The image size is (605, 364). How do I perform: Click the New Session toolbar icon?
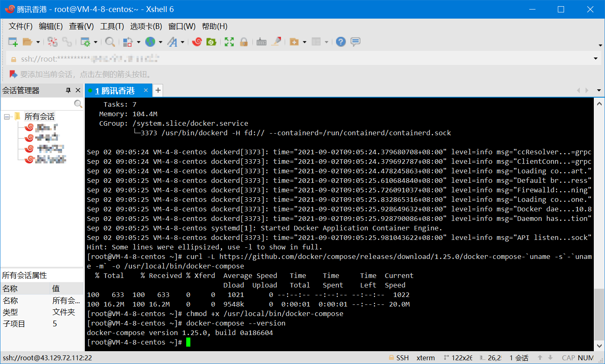point(13,42)
